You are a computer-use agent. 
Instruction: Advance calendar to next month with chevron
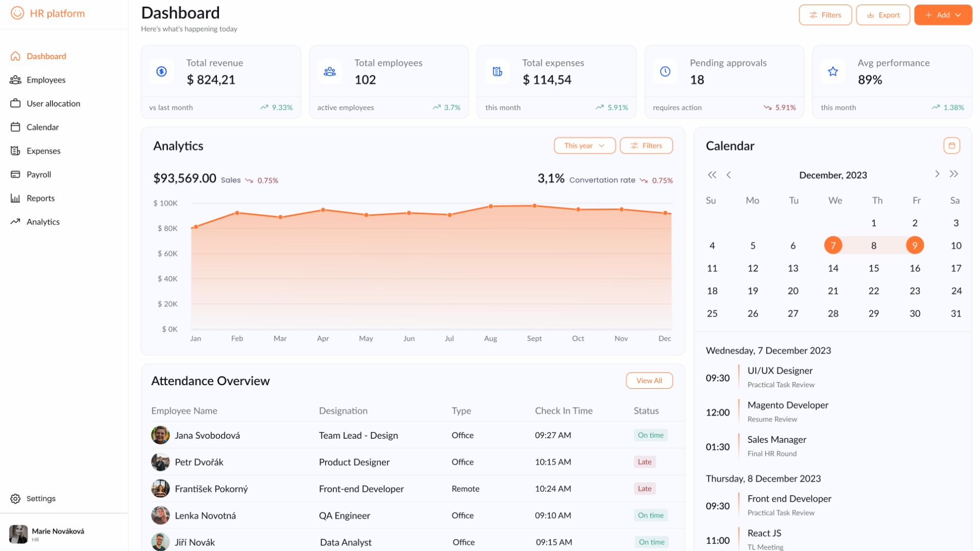tap(937, 174)
